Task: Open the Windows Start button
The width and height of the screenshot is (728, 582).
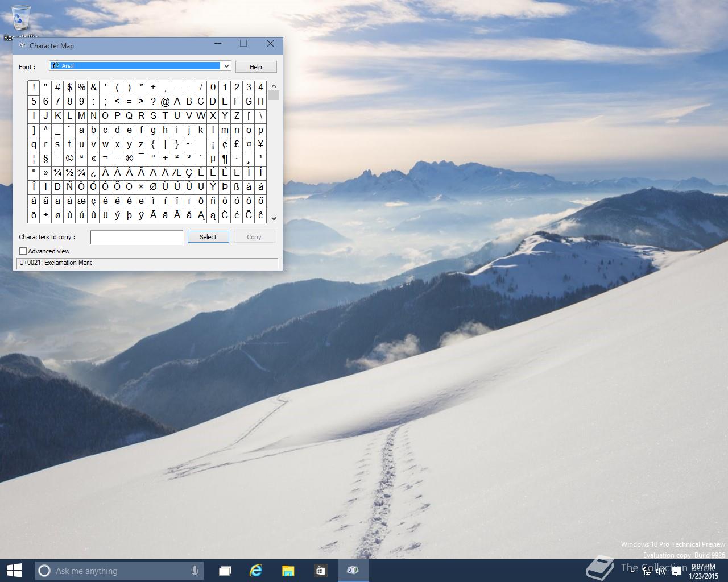Action: [x=14, y=570]
